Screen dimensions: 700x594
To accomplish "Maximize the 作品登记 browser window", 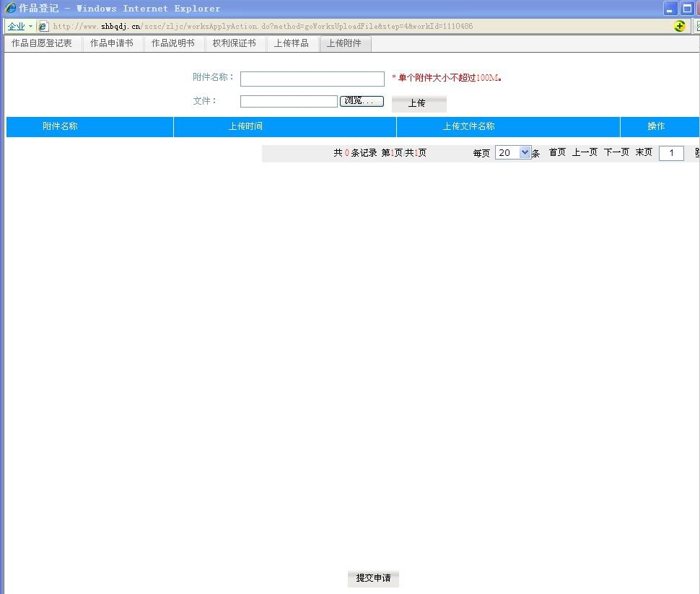I will (x=687, y=9).
